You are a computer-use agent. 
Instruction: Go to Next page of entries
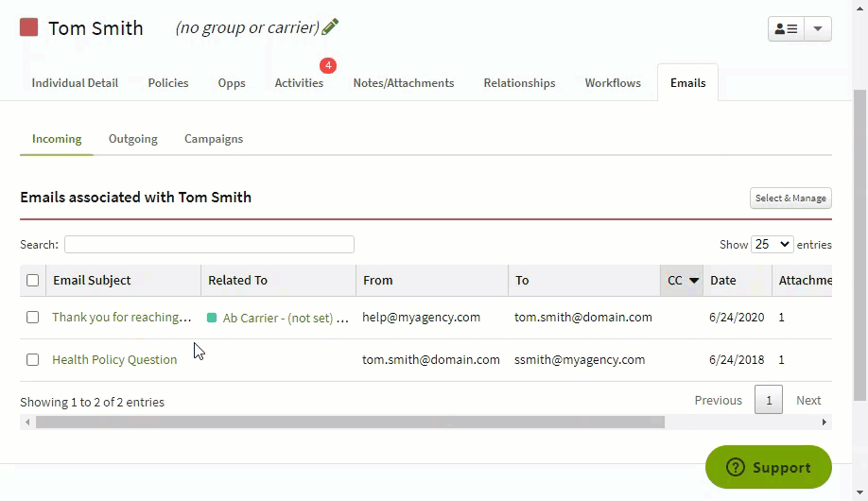[x=808, y=400]
